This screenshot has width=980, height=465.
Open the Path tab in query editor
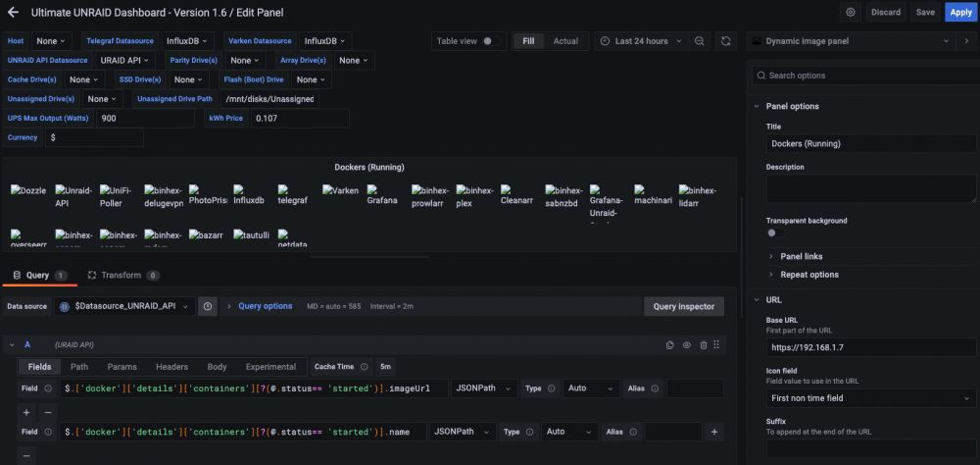click(79, 367)
